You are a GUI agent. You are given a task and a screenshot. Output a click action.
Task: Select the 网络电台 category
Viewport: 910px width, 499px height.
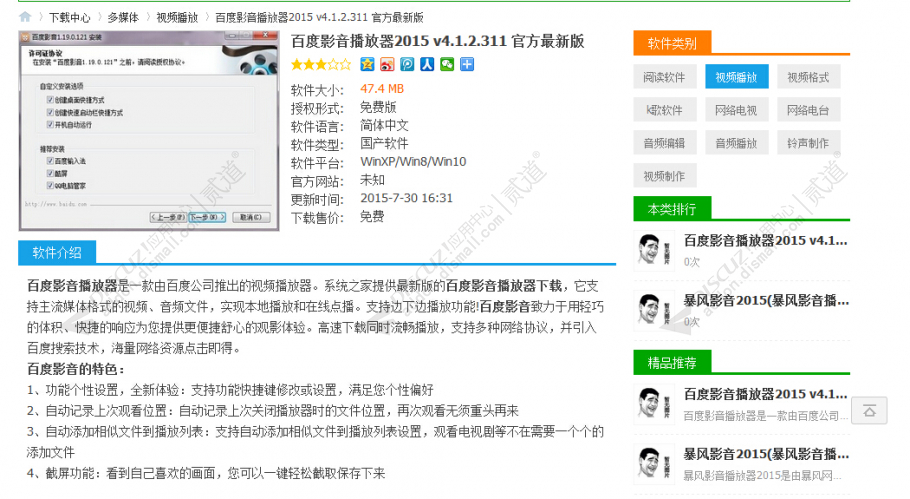click(x=808, y=110)
